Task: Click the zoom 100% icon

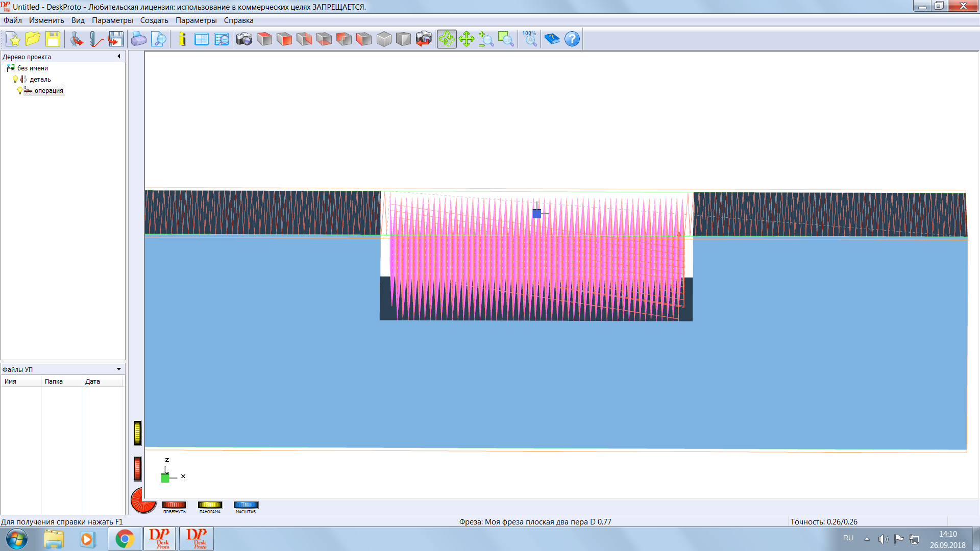Action: (530, 39)
